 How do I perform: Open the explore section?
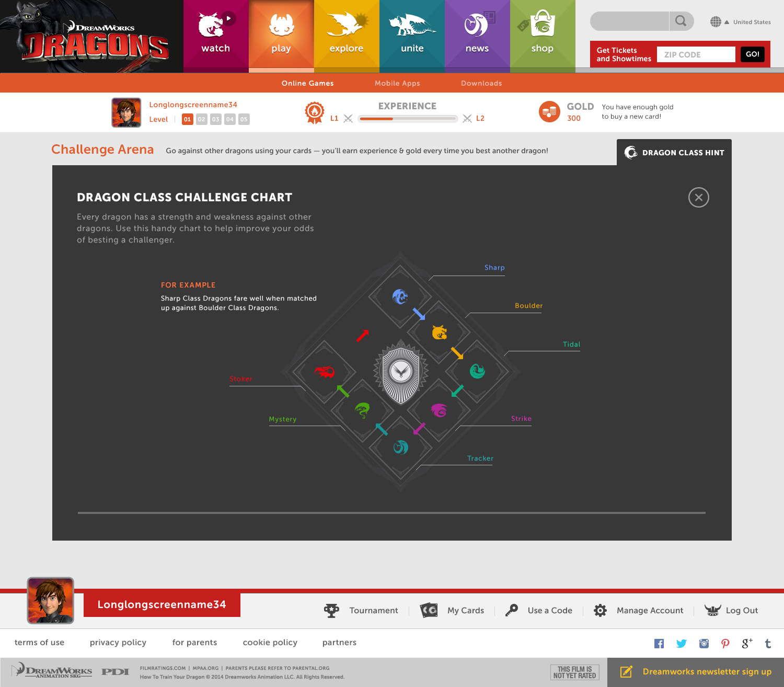point(347,36)
